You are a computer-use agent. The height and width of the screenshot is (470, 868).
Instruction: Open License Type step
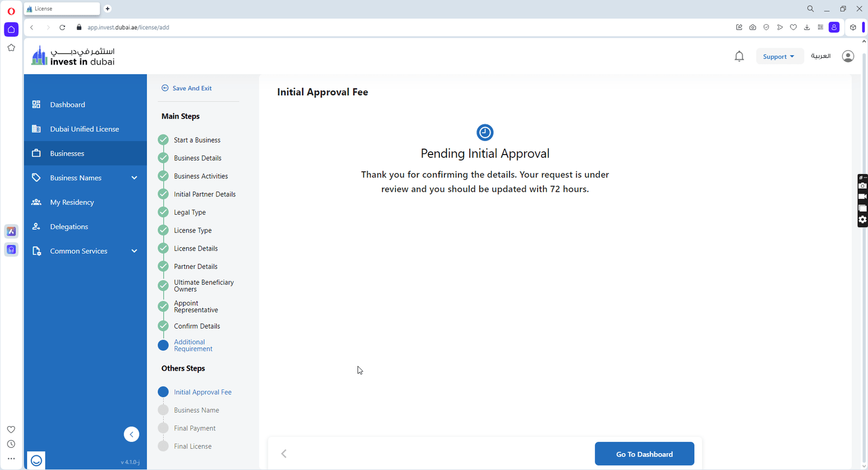pyautogui.click(x=193, y=230)
